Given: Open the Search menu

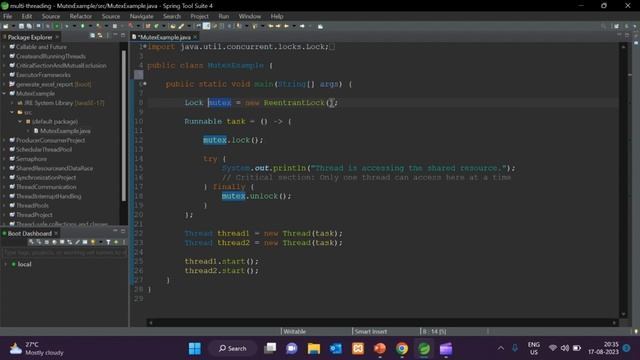Looking at the screenshot, I should [x=171, y=16].
